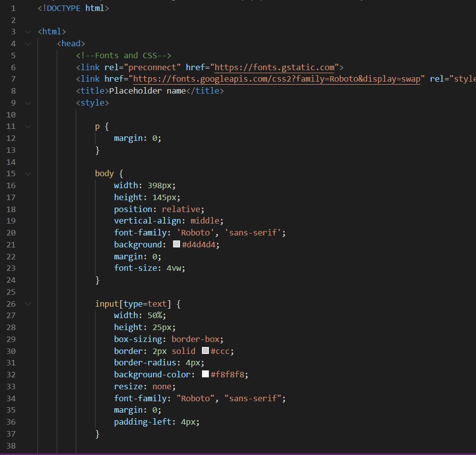Image resolution: width=476 pixels, height=455 pixels.
Task: Open the #d4d4d4 background color swatch
Action: pos(177,244)
